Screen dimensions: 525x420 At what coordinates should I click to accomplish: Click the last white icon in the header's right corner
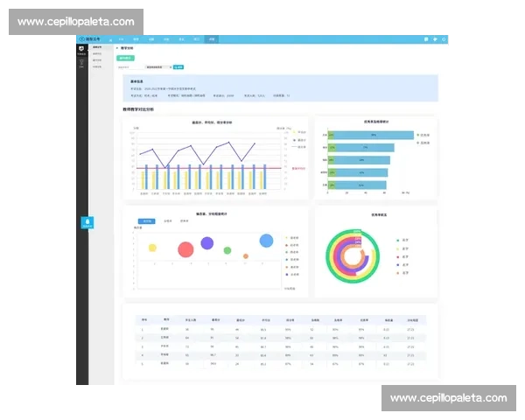[444, 39]
